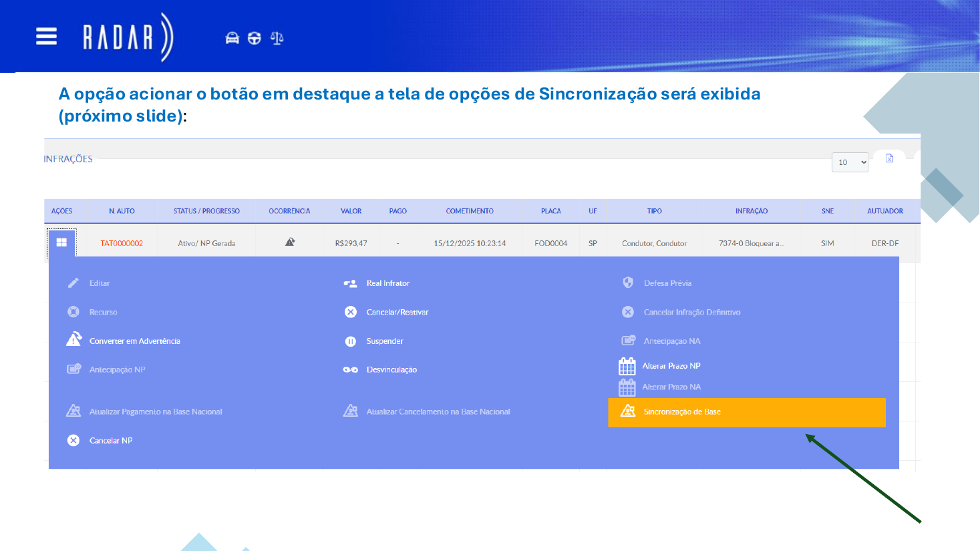Image resolution: width=980 pixels, height=551 pixels.
Task: Choose Alterar Prazo NP option
Action: [x=671, y=366]
